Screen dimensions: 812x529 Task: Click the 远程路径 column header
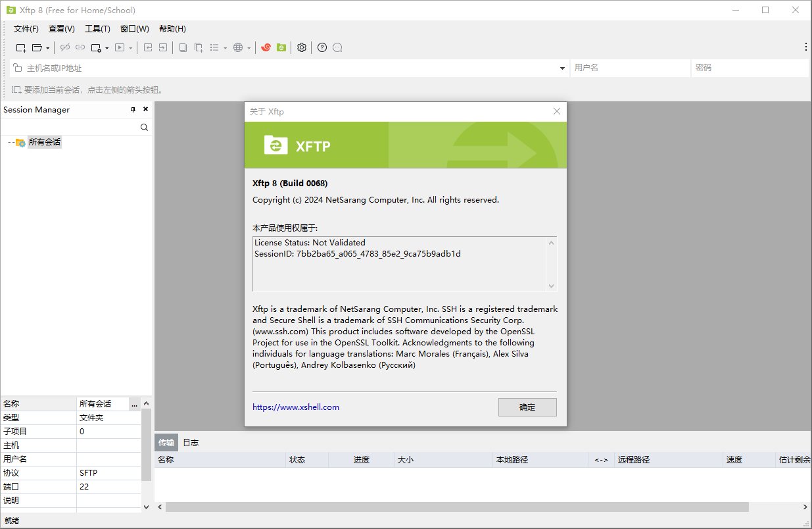click(667, 460)
